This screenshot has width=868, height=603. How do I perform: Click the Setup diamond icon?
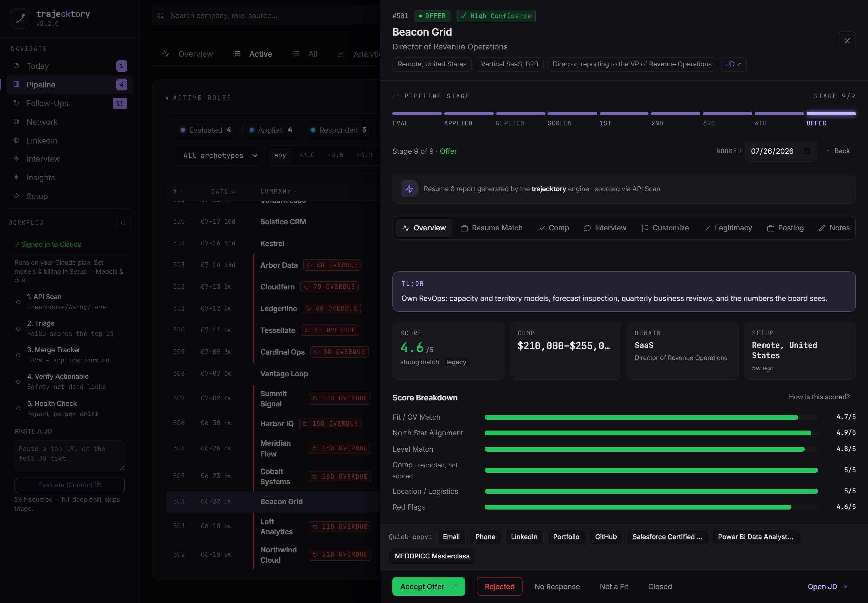pyautogui.click(x=16, y=196)
